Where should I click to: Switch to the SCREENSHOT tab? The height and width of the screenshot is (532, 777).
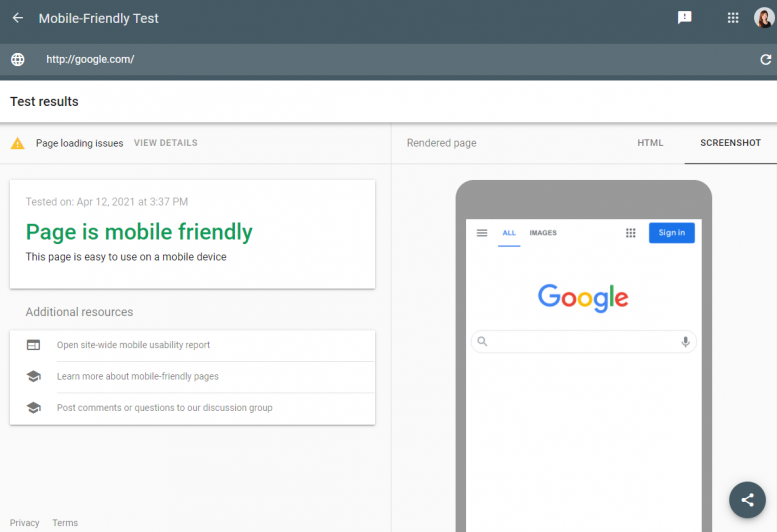pos(730,143)
